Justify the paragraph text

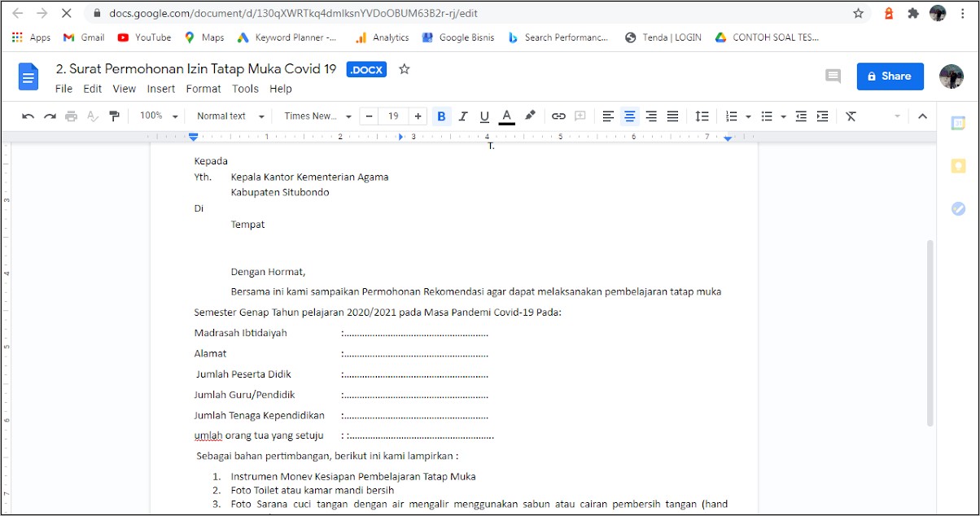point(672,116)
